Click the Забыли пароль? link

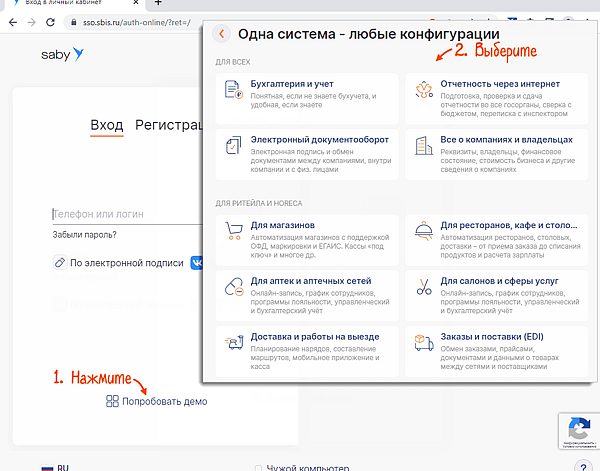[84, 236]
